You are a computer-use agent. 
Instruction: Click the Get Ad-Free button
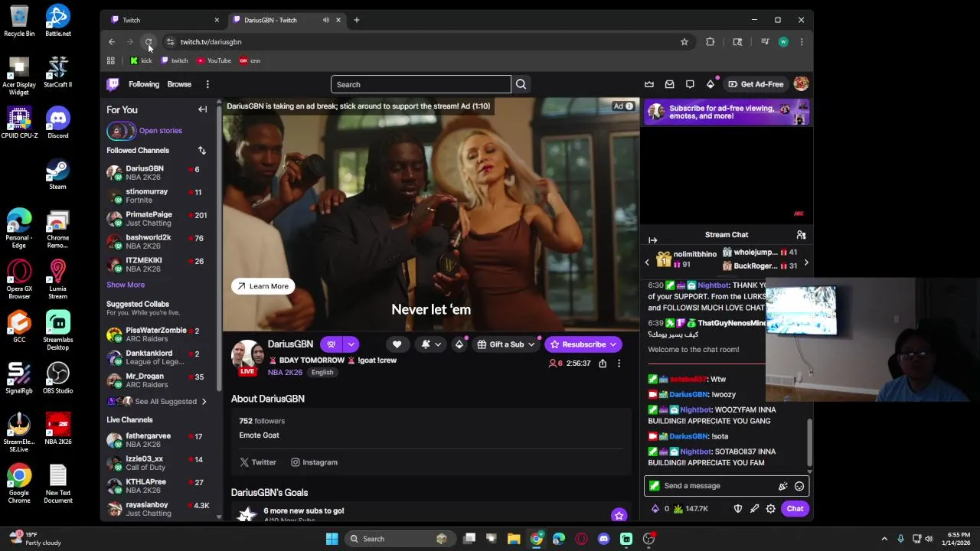coord(756,84)
